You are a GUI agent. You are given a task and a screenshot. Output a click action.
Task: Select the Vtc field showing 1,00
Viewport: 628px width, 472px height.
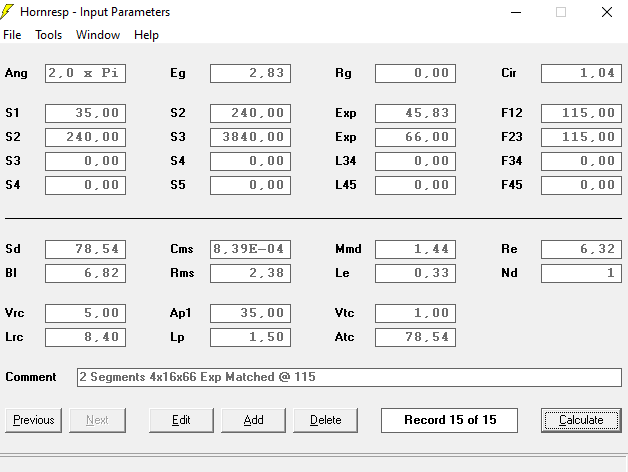(415, 313)
